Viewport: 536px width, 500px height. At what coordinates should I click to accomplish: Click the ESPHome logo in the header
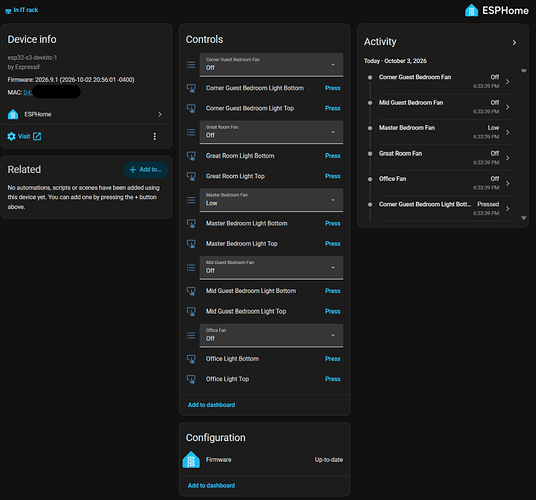click(497, 11)
